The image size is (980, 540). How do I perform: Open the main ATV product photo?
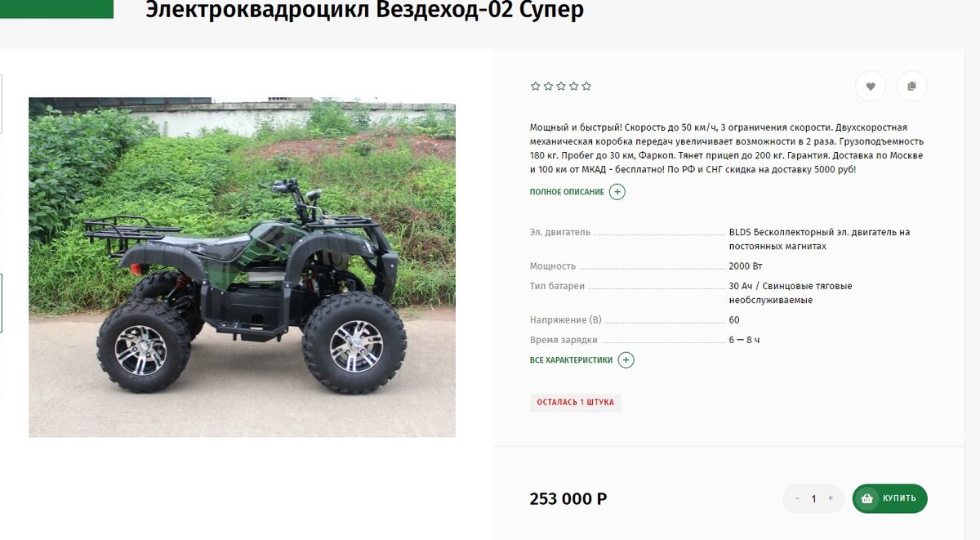(242, 267)
